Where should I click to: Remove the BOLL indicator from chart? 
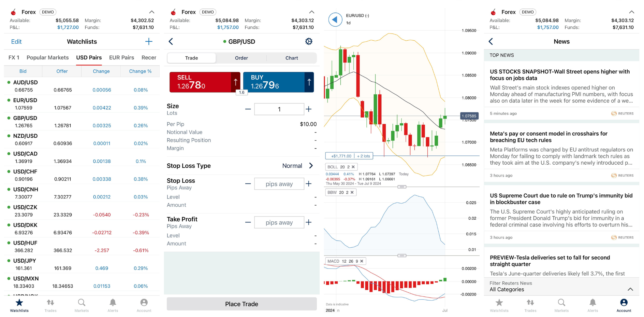tap(353, 167)
